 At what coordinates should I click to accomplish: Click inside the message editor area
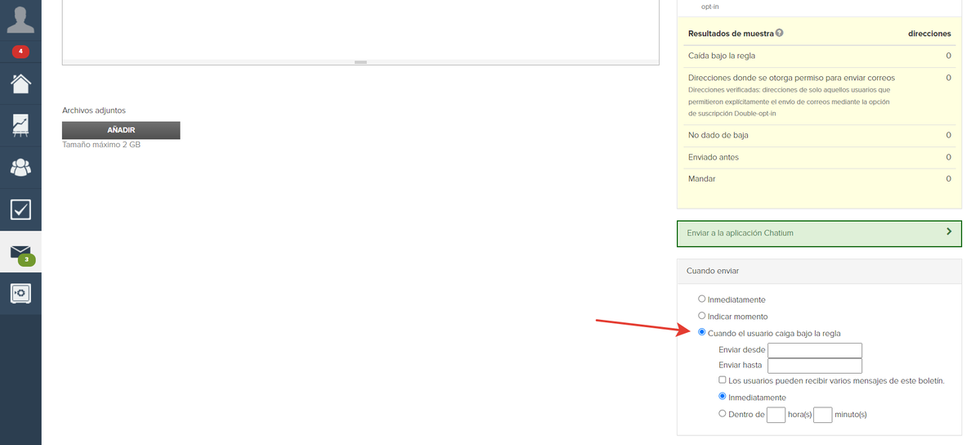coord(360,29)
